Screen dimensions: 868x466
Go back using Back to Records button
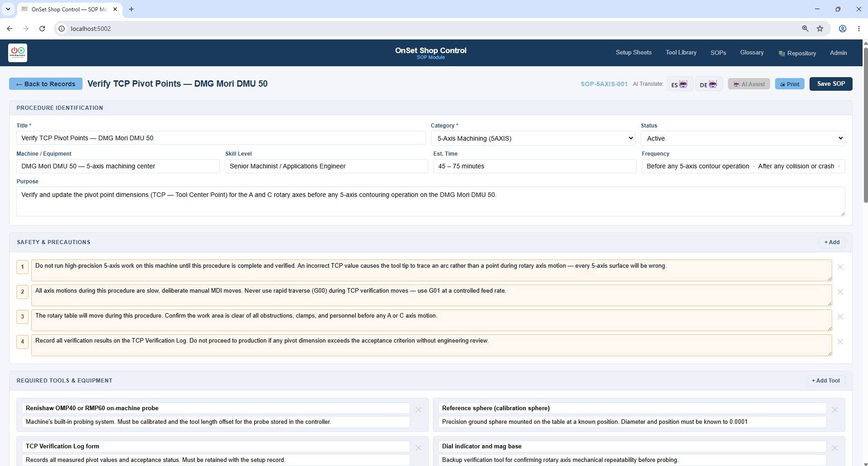point(46,84)
